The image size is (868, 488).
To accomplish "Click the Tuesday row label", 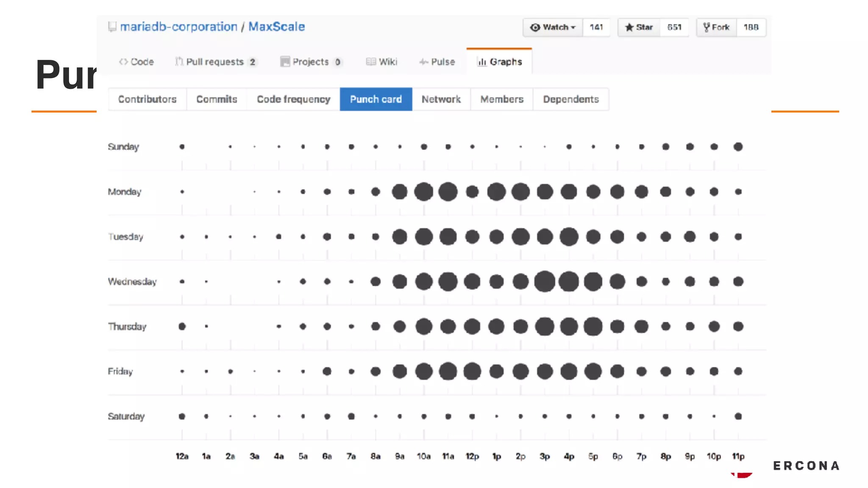I will coord(125,237).
